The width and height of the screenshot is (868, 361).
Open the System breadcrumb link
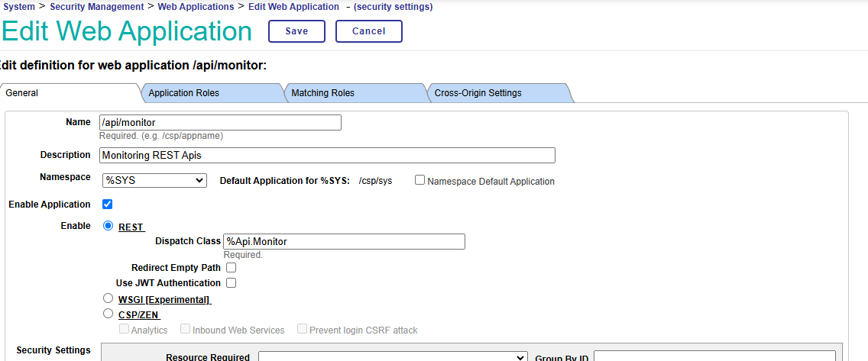[19, 7]
